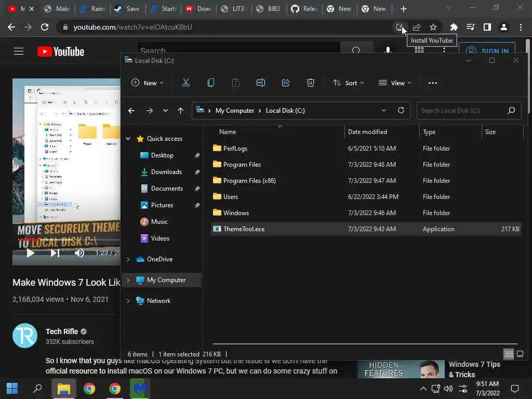This screenshot has height=399, width=532.
Task: Open the View dropdown in File Explorer
Action: click(395, 83)
